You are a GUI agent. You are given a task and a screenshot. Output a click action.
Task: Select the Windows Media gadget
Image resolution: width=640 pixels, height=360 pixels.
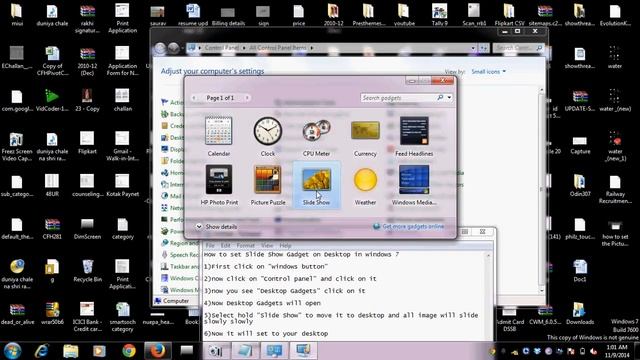point(414,185)
